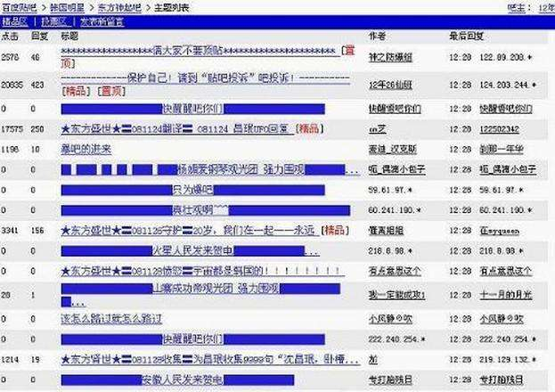
Task: Open the 快醒醒吧你们 thread by user 快醒醒吧你们
Action: click(x=193, y=109)
